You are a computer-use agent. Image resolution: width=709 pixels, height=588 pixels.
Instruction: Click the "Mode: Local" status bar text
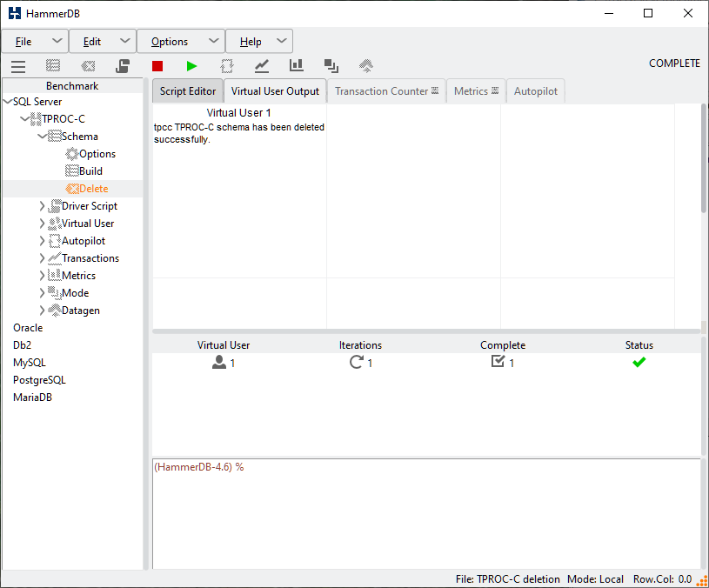click(x=595, y=579)
